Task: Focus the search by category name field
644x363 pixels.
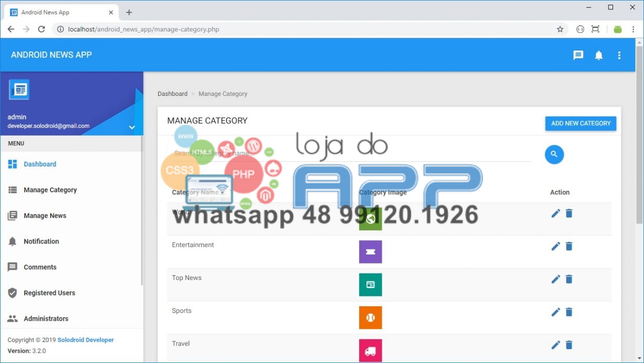Action: (x=350, y=153)
